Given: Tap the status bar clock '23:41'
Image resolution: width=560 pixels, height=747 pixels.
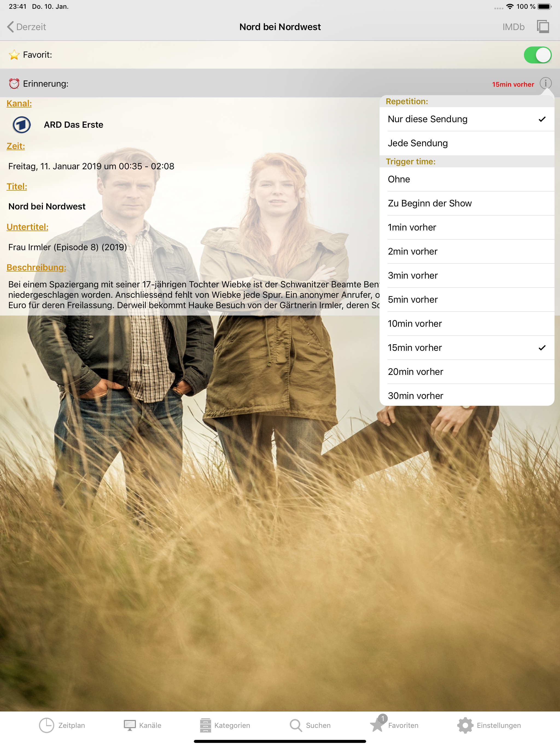Looking at the screenshot, I should pyautogui.click(x=17, y=6).
